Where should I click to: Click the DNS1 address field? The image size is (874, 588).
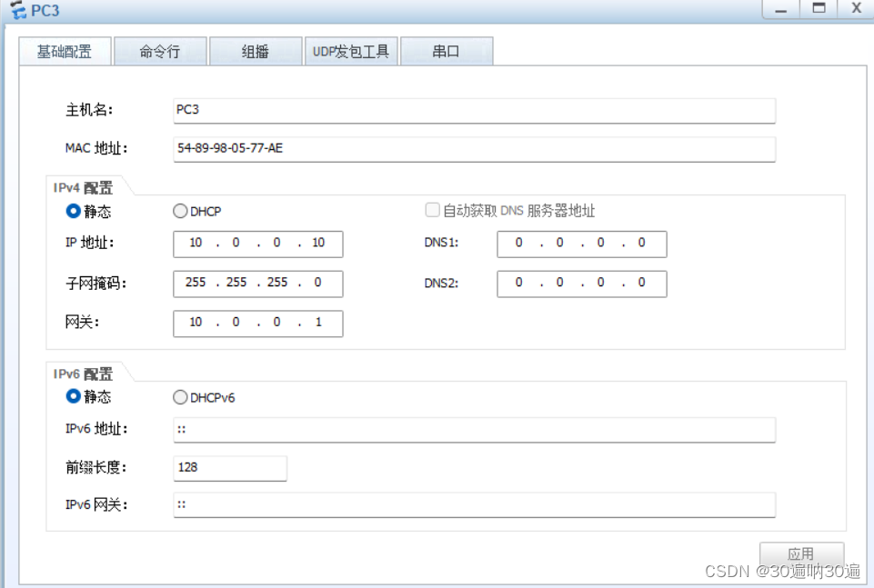582,244
